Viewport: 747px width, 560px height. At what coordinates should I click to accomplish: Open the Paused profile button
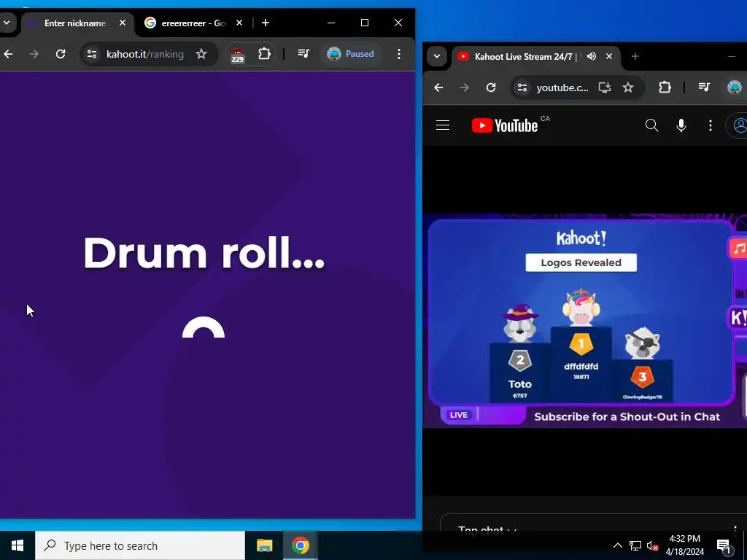351,54
